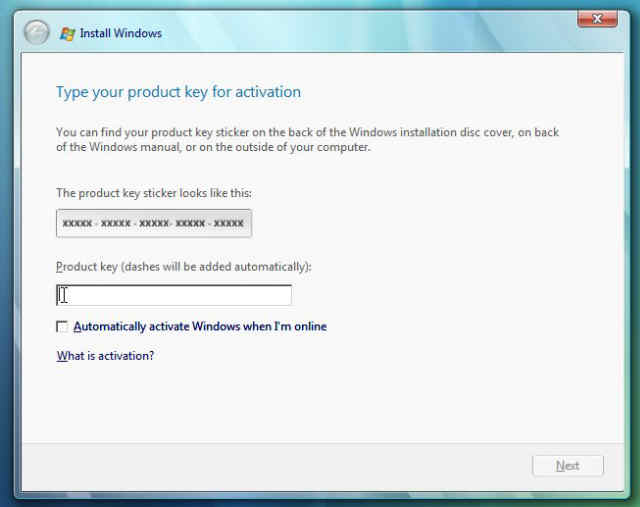Click the blank white area below activation link
640x507 pixels.
click(x=320, y=405)
